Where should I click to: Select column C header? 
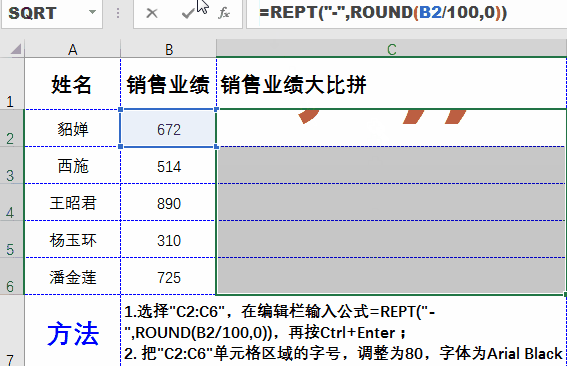coord(392,49)
